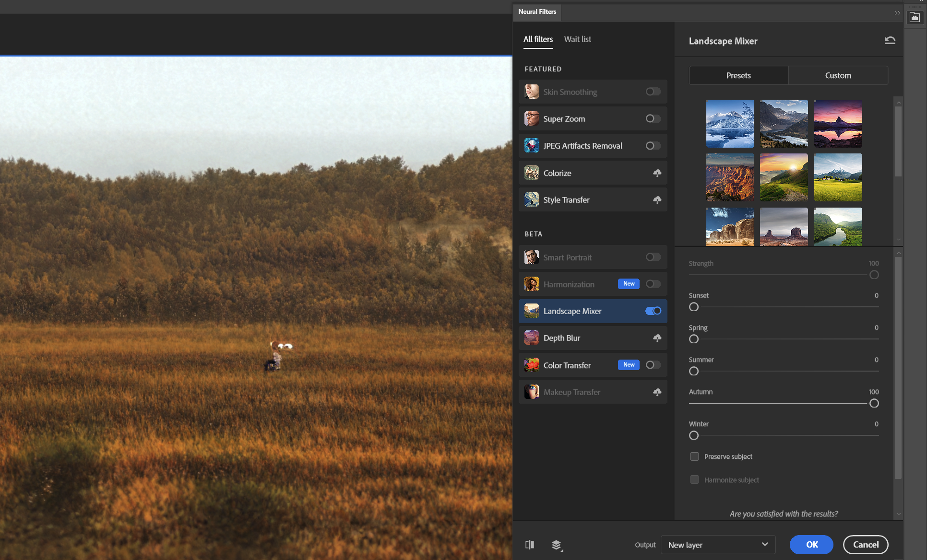Select the compare/split view icon
Image resolution: width=927 pixels, height=560 pixels.
(530, 545)
